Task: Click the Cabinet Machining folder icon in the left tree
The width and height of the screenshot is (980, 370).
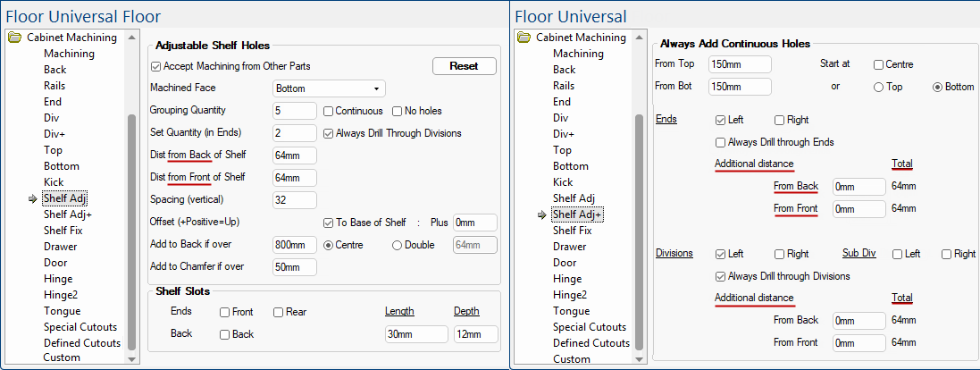Action: (14, 38)
